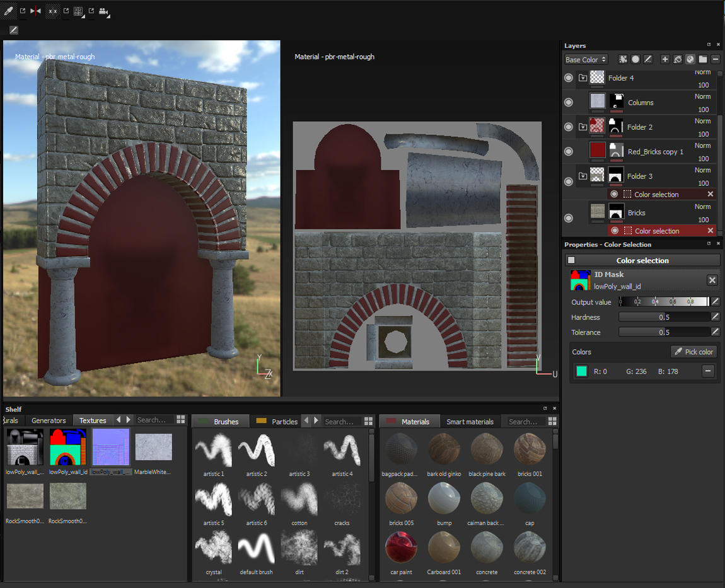This screenshot has width=725, height=588.
Task: Toggle the Color selection header checkbox
Action: point(572,260)
